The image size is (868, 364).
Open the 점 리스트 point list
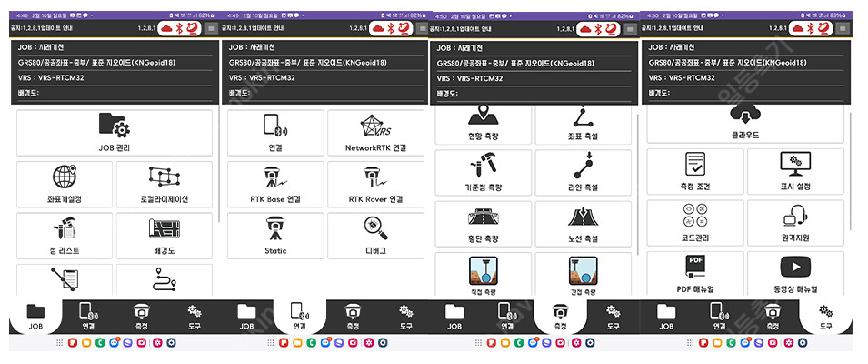click(65, 234)
